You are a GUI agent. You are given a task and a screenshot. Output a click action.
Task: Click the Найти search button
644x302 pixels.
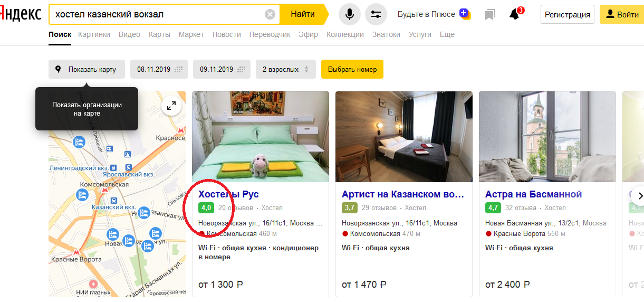(303, 14)
